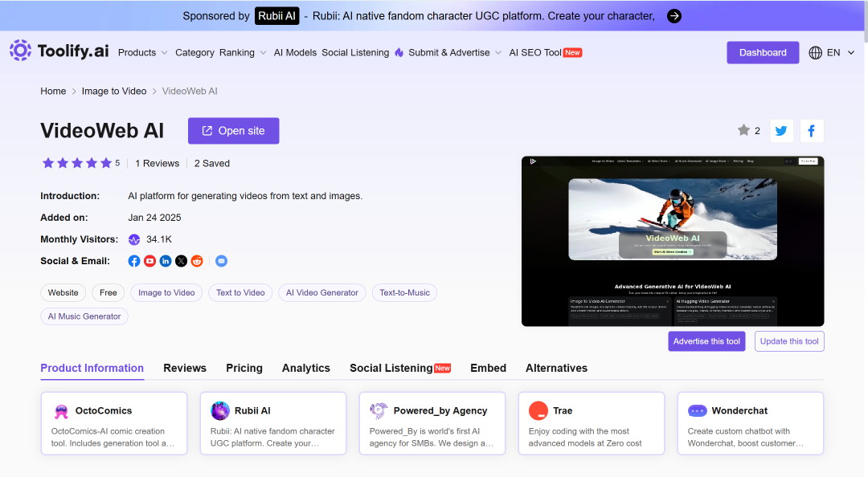Open the LinkedIn social link icon
This screenshot has height=477, width=868.
coord(166,261)
